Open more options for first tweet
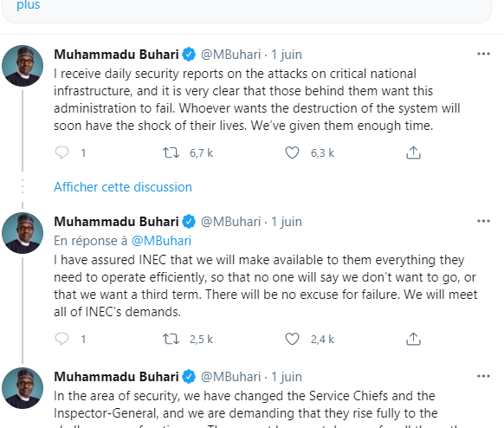This screenshot has width=504, height=428. [x=483, y=54]
